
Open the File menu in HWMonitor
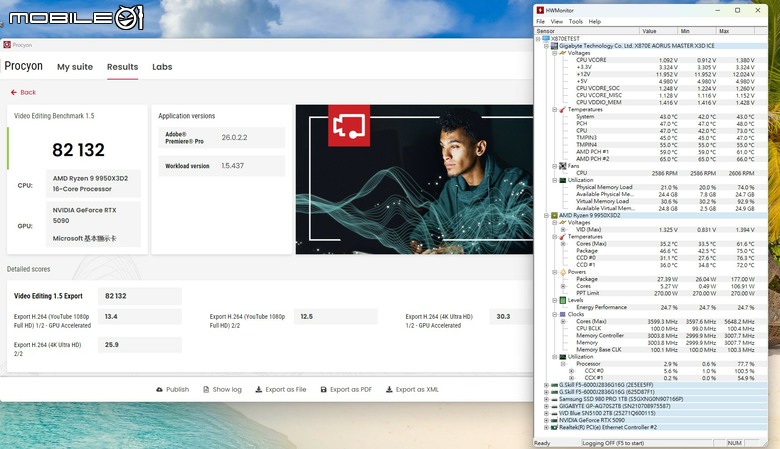(540, 22)
